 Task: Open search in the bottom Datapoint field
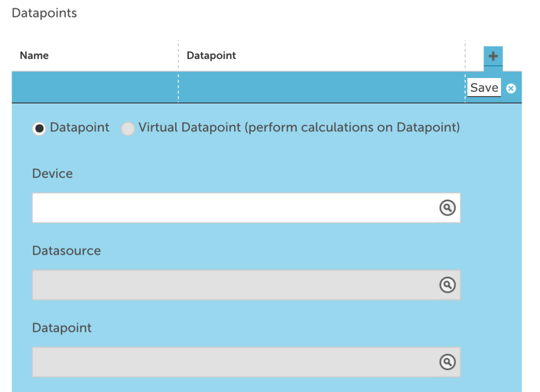tap(447, 362)
